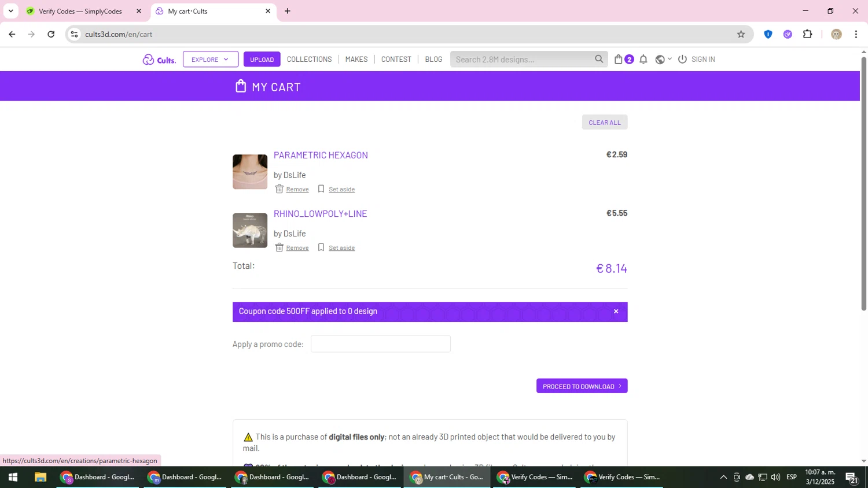Image resolution: width=868 pixels, height=488 pixels.
Task: Switch to the Verify Codes — SimplyCodes tab
Action: (x=80, y=11)
